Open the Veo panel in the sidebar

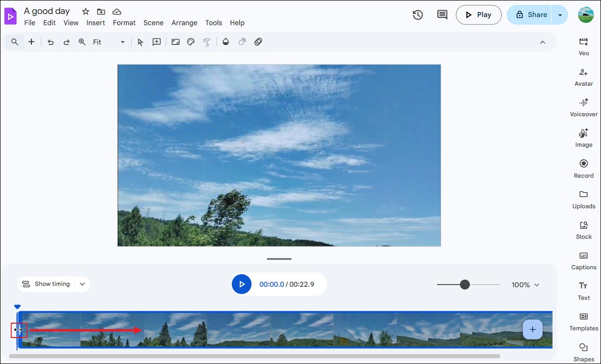pyautogui.click(x=583, y=46)
